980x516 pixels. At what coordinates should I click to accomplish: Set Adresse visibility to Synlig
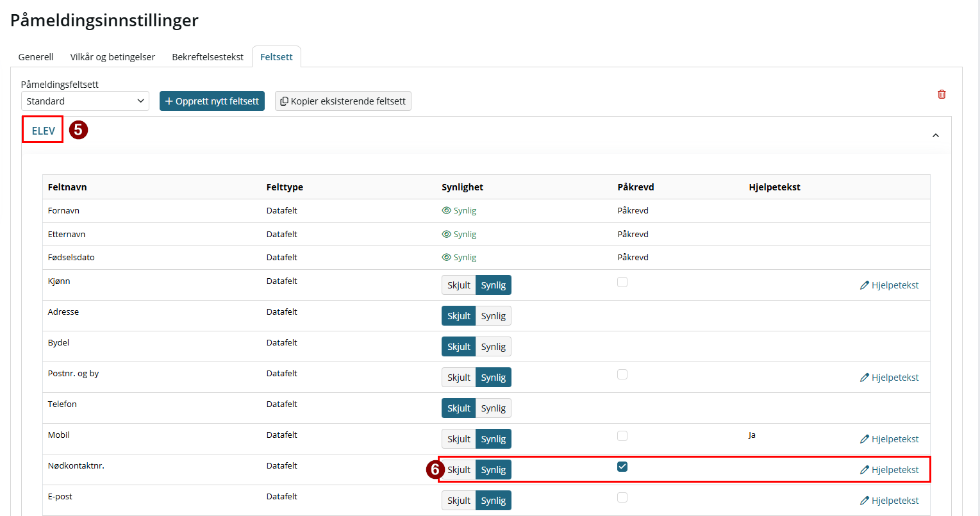(x=494, y=316)
